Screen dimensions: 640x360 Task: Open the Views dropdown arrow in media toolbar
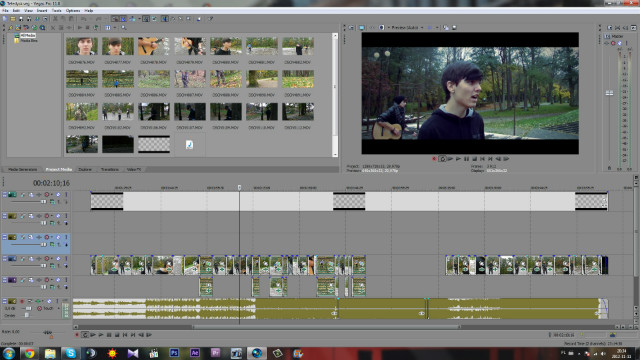pos(115,28)
